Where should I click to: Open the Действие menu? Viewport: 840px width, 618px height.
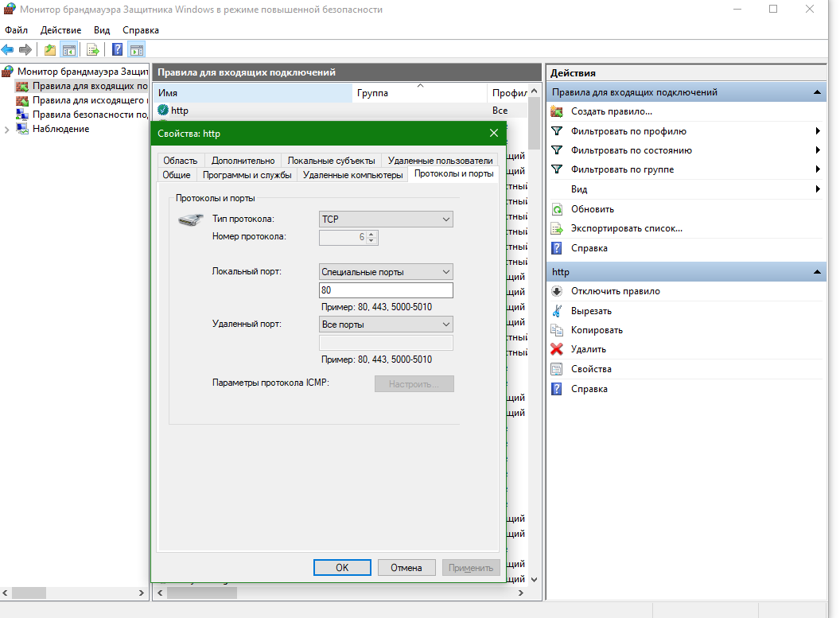click(x=60, y=30)
